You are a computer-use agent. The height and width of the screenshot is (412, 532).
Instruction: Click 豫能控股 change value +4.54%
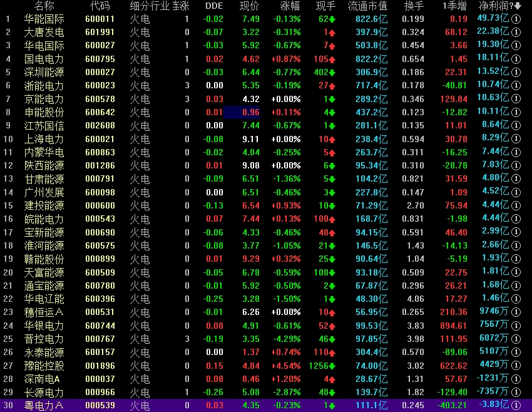pos(285,366)
